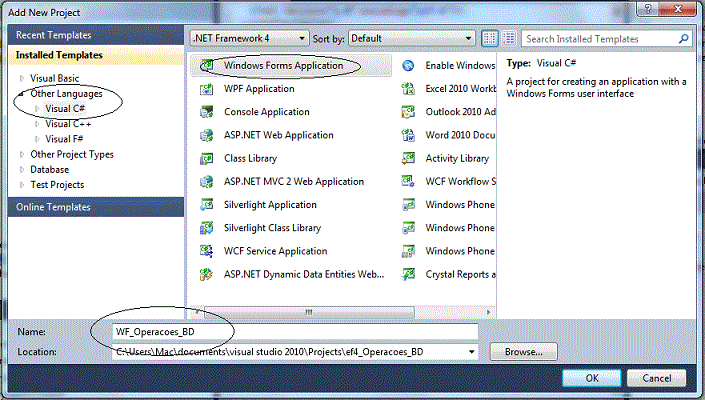Image resolution: width=705 pixels, height=400 pixels.
Task: Click the Outlook 2010 Add-in icon
Action: 408,112
